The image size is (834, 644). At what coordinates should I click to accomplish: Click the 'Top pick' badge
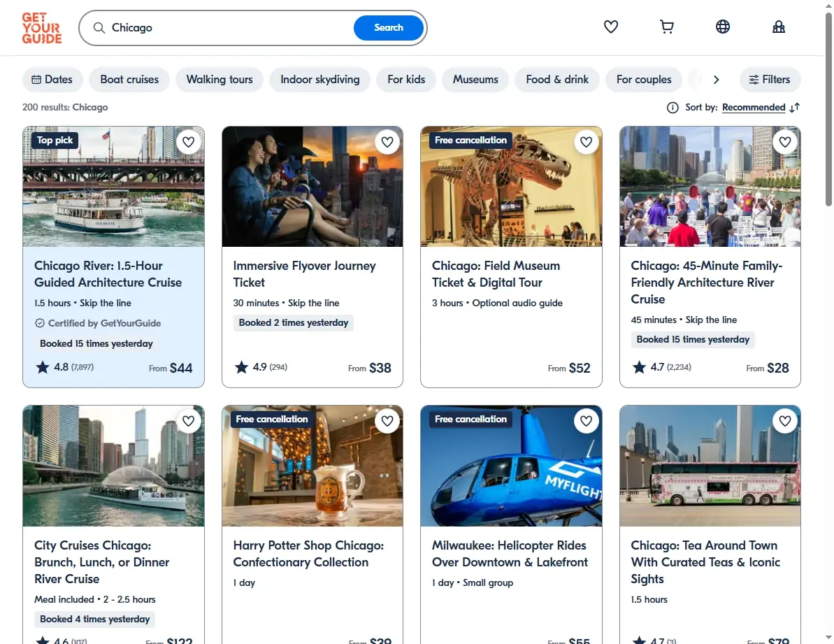coord(55,141)
